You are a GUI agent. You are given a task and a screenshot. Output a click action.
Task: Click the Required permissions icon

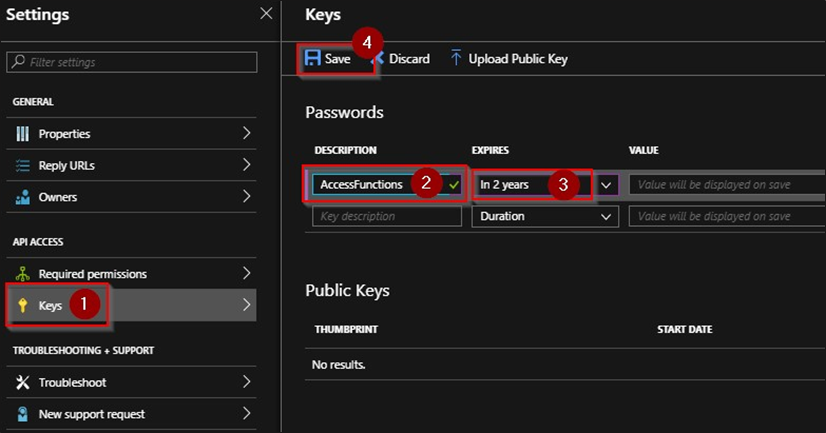click(23, 274)
